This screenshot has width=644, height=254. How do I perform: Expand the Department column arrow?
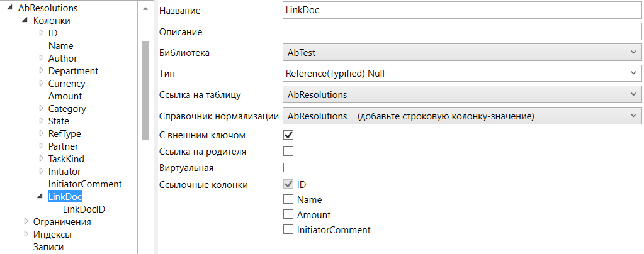coord(41,70)
